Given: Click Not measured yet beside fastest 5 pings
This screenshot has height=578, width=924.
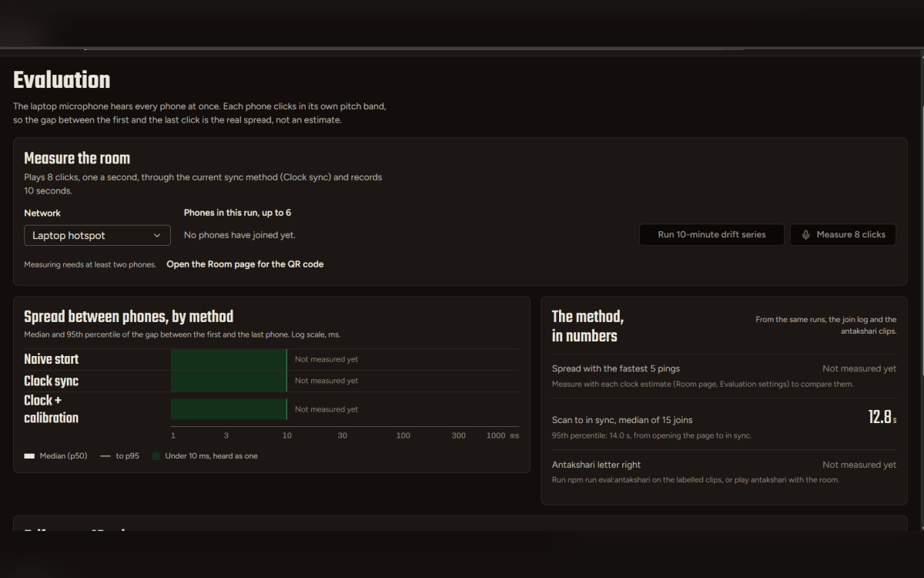Looking at the screenshot, I should [859, 368].
